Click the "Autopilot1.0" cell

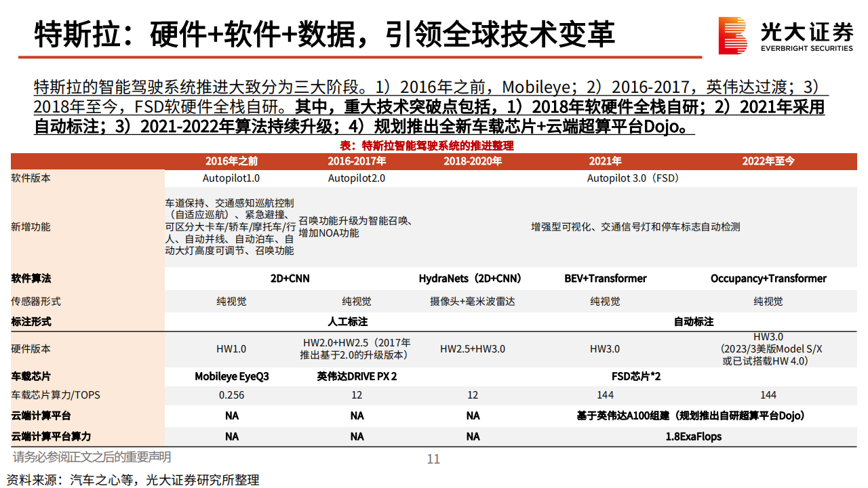pos(231,178)
